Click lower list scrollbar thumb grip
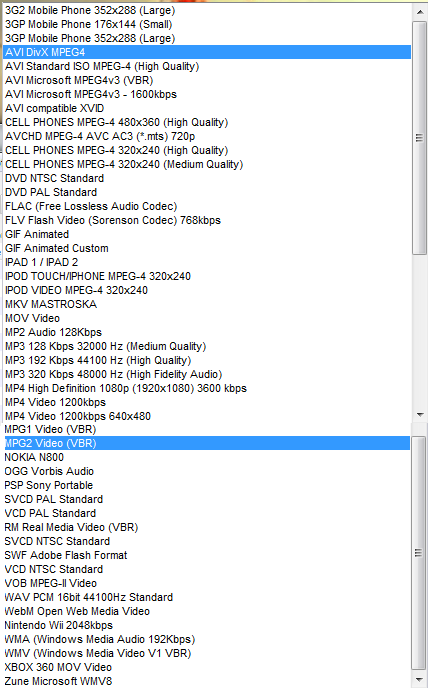 (x=419, y=553)
